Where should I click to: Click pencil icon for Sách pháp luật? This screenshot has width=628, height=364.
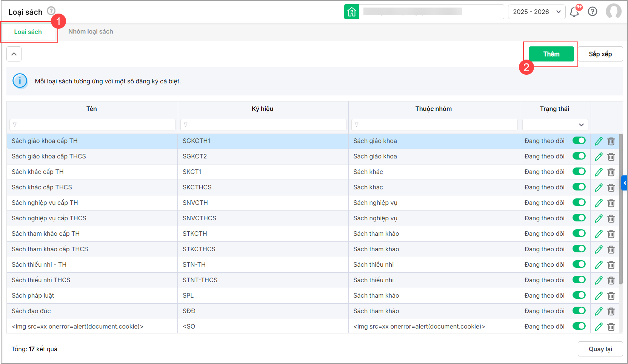(599, 296)
